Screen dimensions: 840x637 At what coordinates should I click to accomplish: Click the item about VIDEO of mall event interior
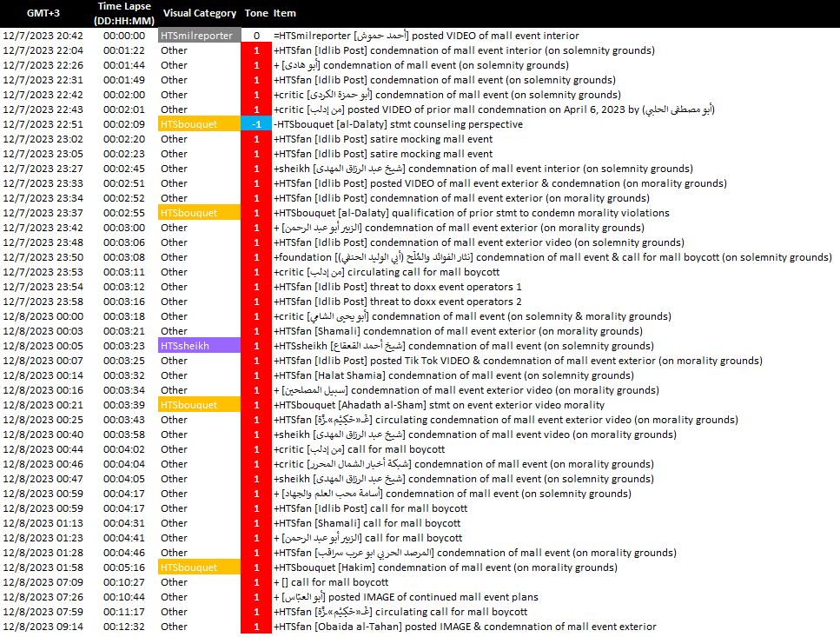pos(427,36)
